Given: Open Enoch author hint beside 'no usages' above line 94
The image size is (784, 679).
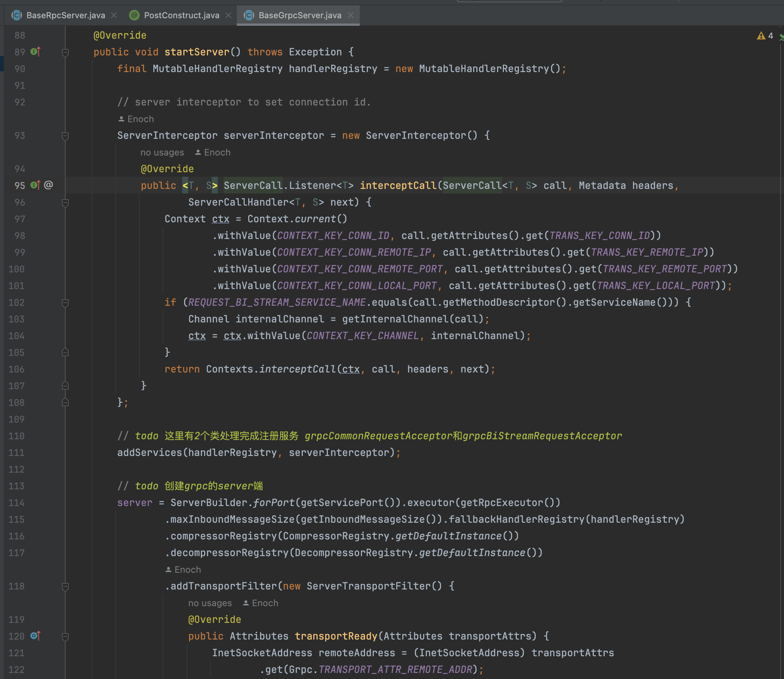Looking at the screenshot, I should click(x=213, y=152).
